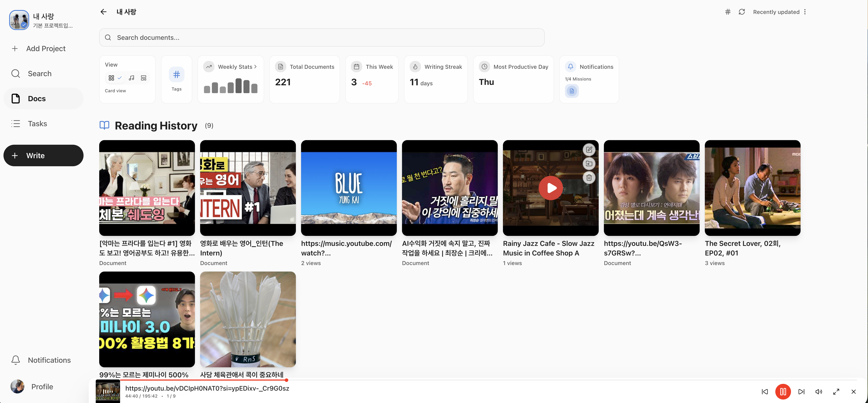Open the Docs section in sidebar

[36, 98]
